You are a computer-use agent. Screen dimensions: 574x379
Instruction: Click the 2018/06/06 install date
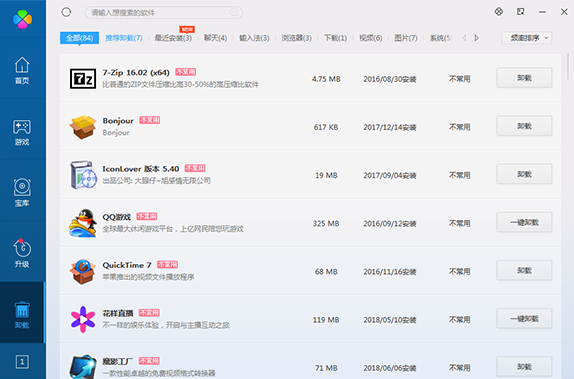coord(390,368)
